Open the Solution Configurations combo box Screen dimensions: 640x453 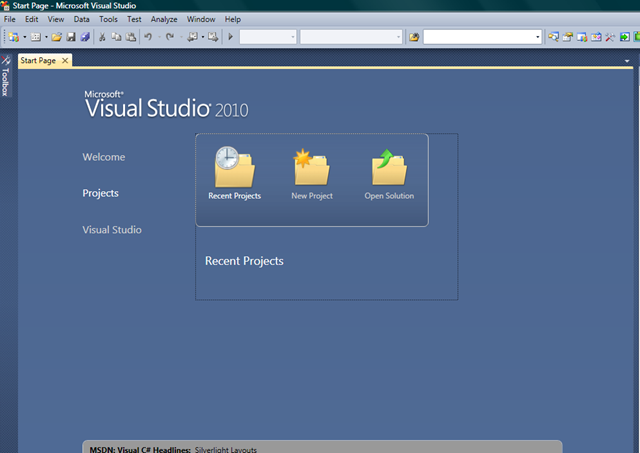pyautogui.click(x=268, y=37)
